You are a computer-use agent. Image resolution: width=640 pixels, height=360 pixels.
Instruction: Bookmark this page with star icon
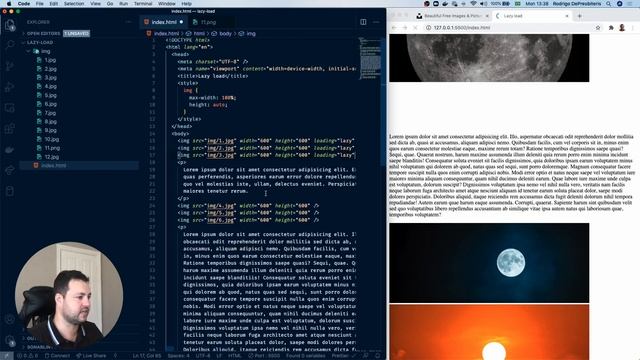point(598,28)
